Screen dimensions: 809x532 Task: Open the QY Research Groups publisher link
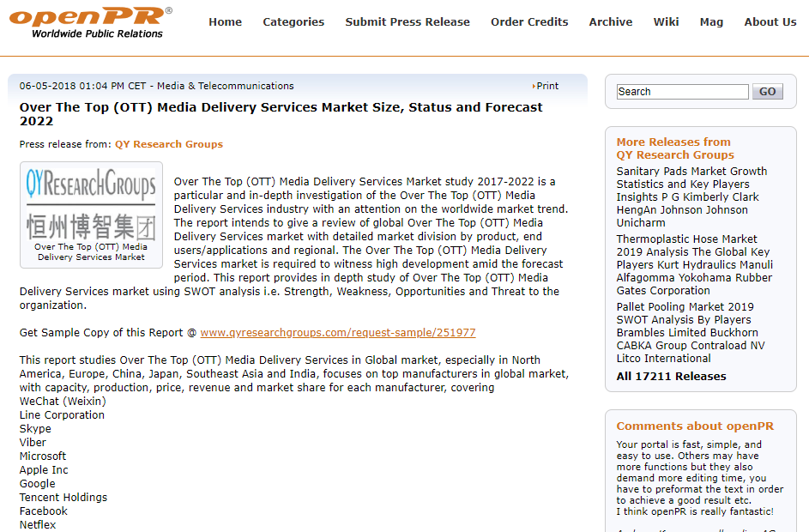pos(169,144)
